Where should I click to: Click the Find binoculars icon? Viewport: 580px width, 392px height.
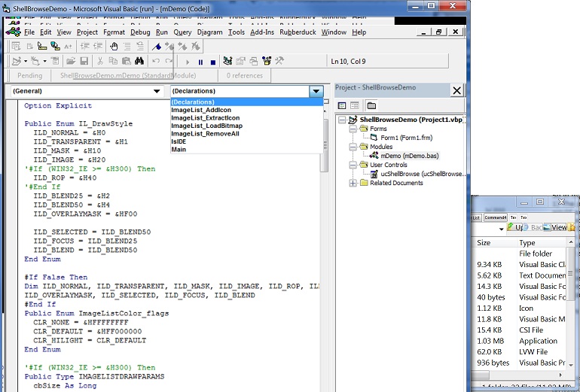point(139,62)
